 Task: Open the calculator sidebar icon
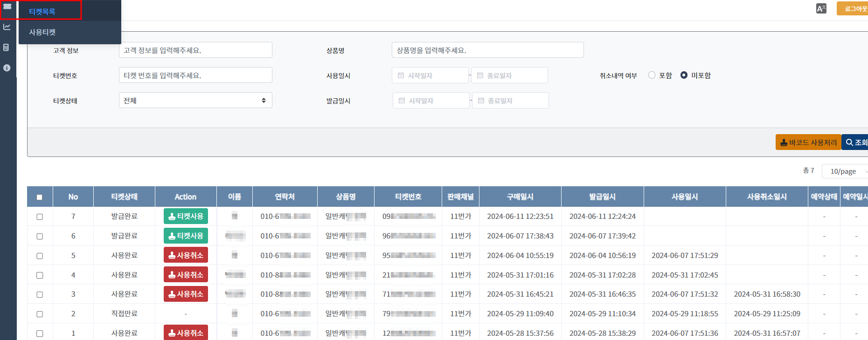click(7, 48)
